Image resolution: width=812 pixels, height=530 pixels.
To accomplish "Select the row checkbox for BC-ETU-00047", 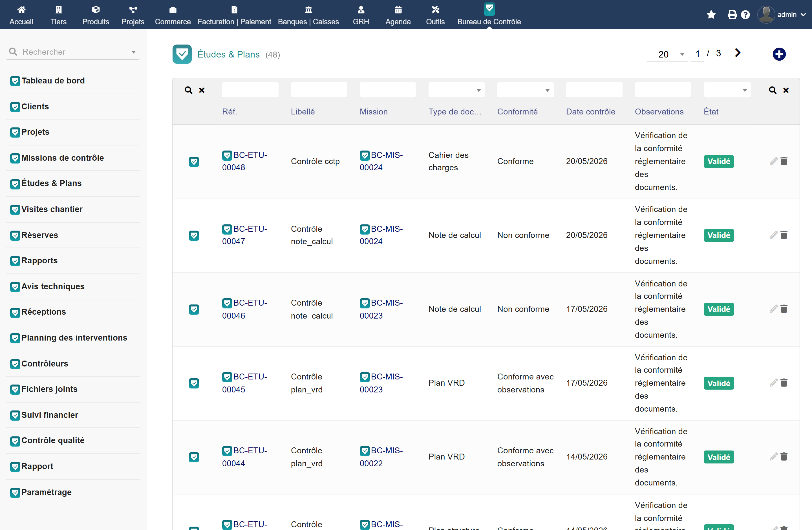I will point(194,235).
